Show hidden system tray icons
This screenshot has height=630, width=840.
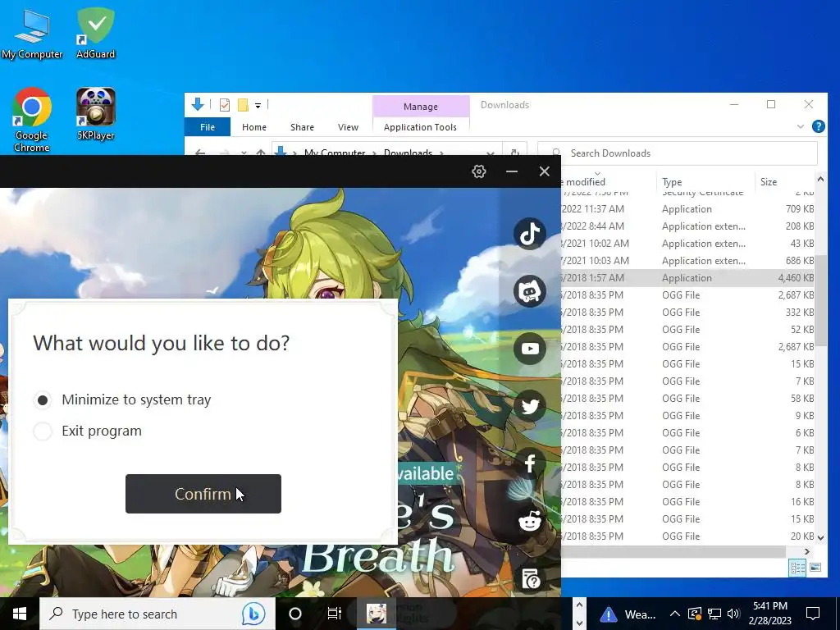click(x=675, y=614)
